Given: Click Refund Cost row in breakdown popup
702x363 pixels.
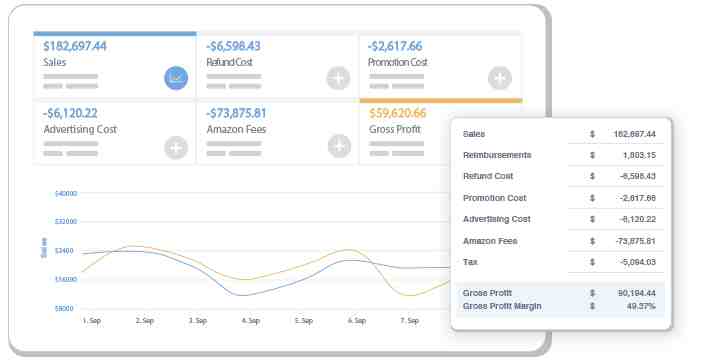Looking at the screenshot, I should [560, 176].
